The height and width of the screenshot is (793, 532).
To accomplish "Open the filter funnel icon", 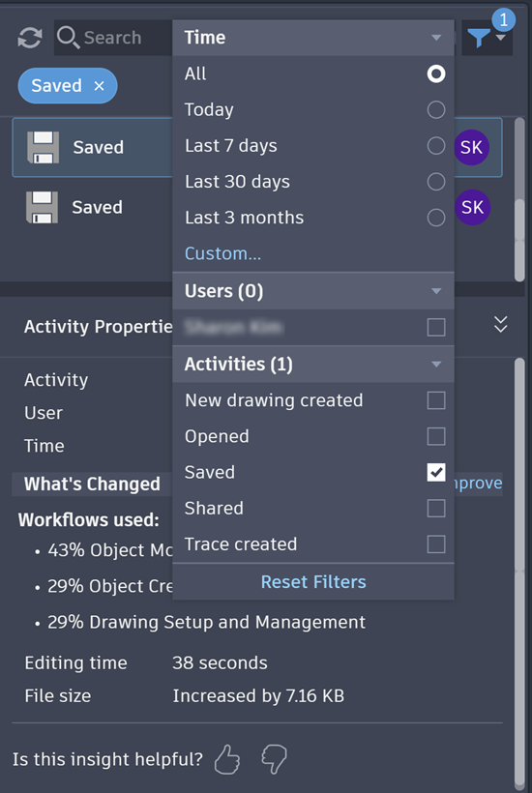I will click(479, 38).
